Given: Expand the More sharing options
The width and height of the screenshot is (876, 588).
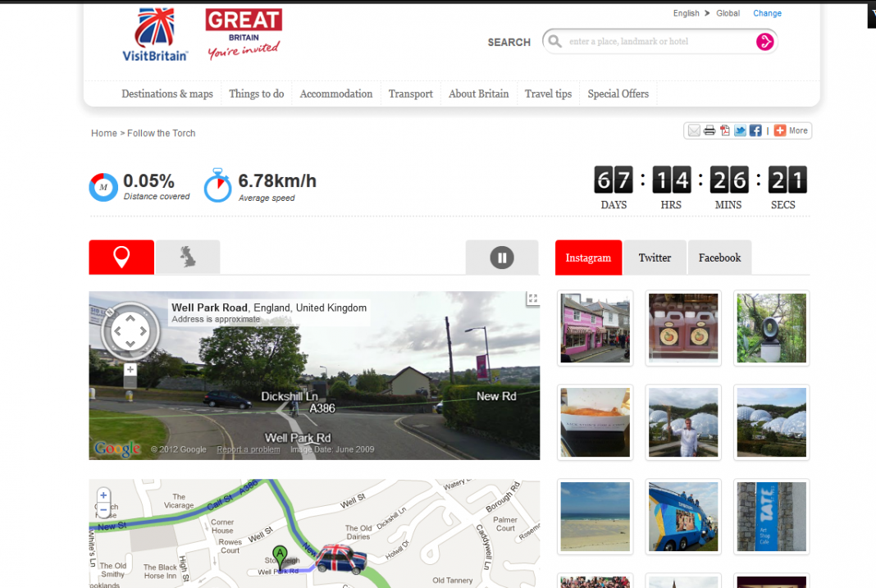Looking at the screenshot, I should [792, 130].
